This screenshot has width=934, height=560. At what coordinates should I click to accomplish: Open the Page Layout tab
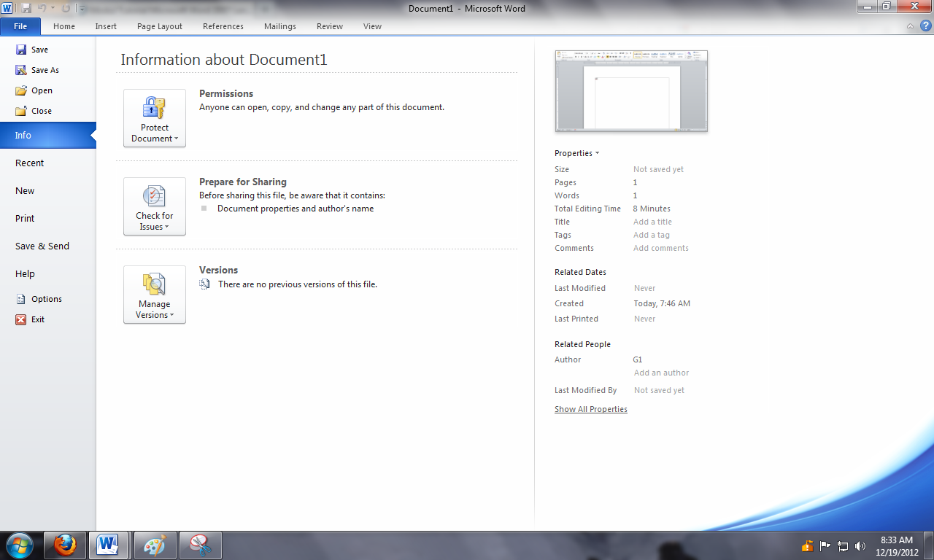[x=160, y=26]
